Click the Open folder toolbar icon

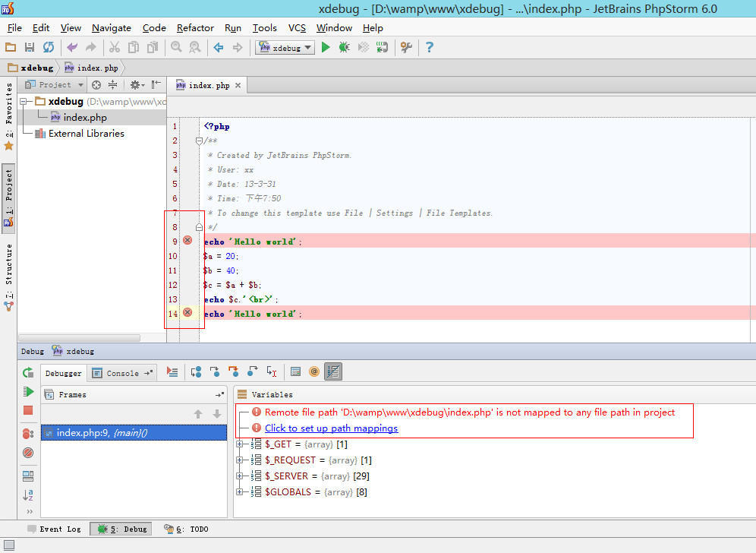(11, 47)
